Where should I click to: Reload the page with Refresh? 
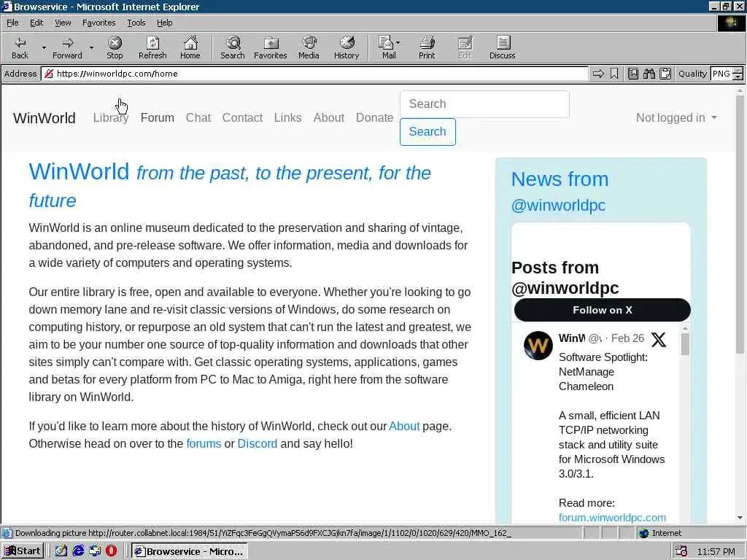[x=152, y=47]
